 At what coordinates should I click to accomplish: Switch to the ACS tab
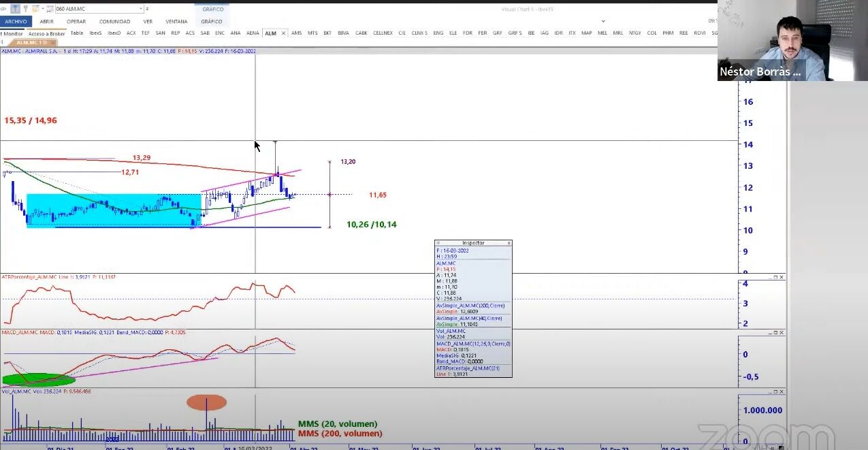pos(190,33)
